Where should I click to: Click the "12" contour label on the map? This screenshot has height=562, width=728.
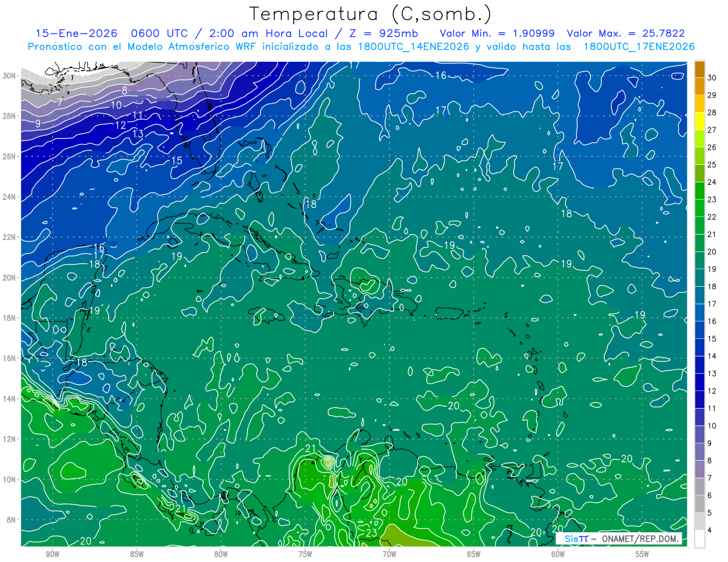120,125
